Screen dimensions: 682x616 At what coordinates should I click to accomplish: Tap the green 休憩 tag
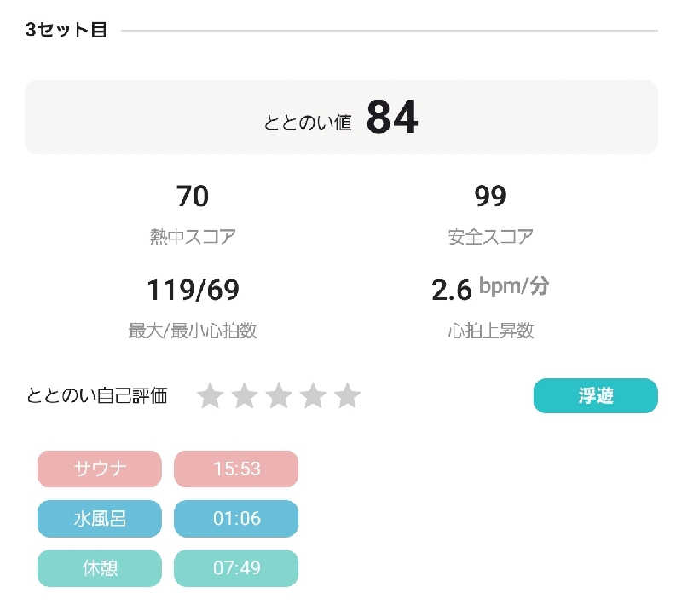click(x=99, y=567)
